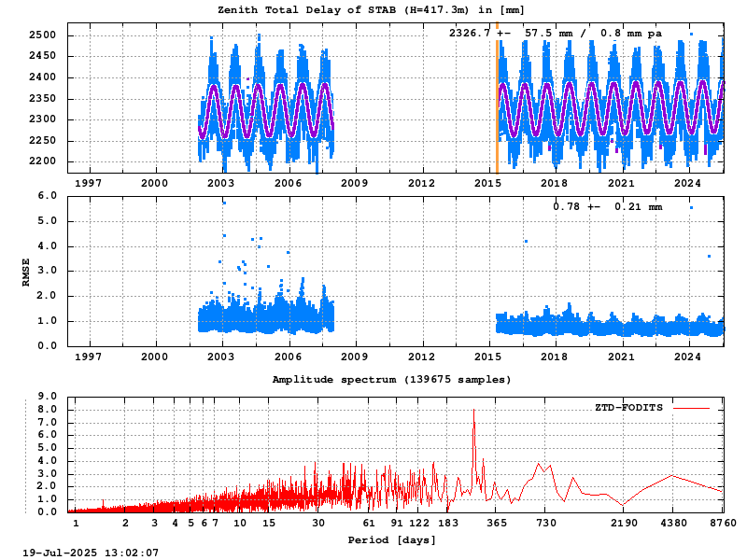Click the "2015" year label under the ZTD plot
This screenshot has width=747, height=560.
click(x=487, y=183)
